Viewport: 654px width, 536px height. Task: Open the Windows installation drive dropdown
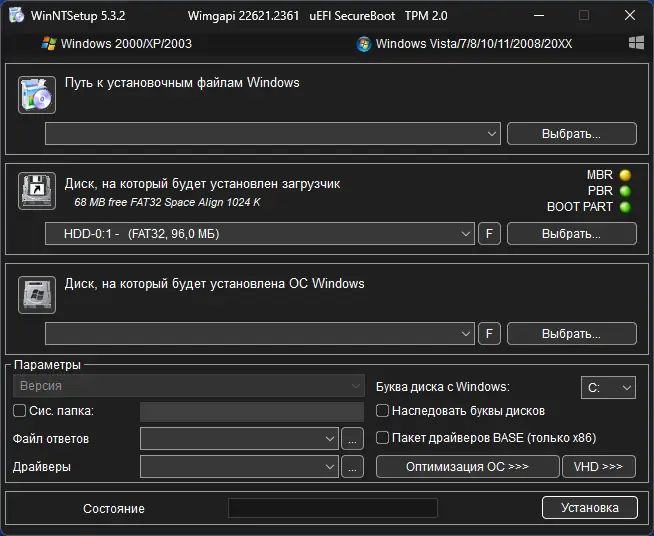click(259, 333)
